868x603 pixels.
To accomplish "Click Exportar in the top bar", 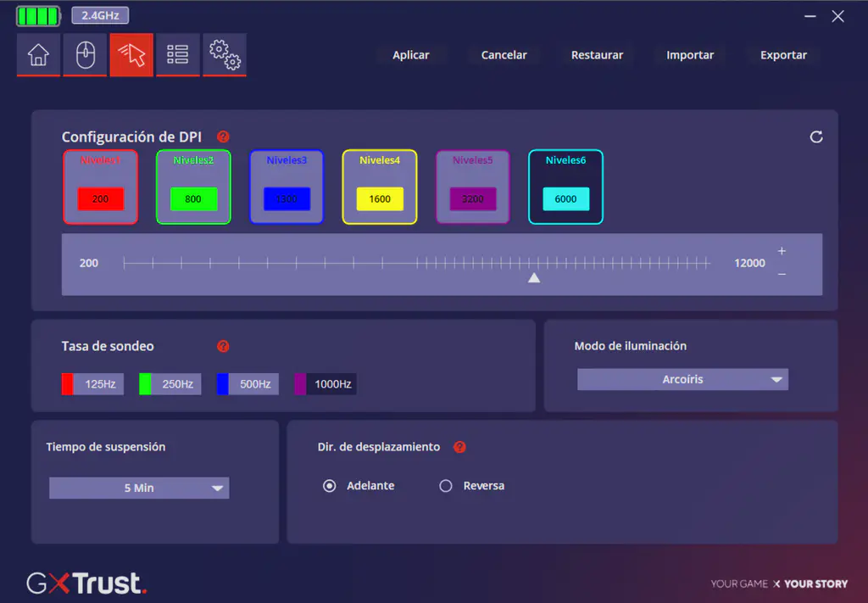I will [783, 55].
